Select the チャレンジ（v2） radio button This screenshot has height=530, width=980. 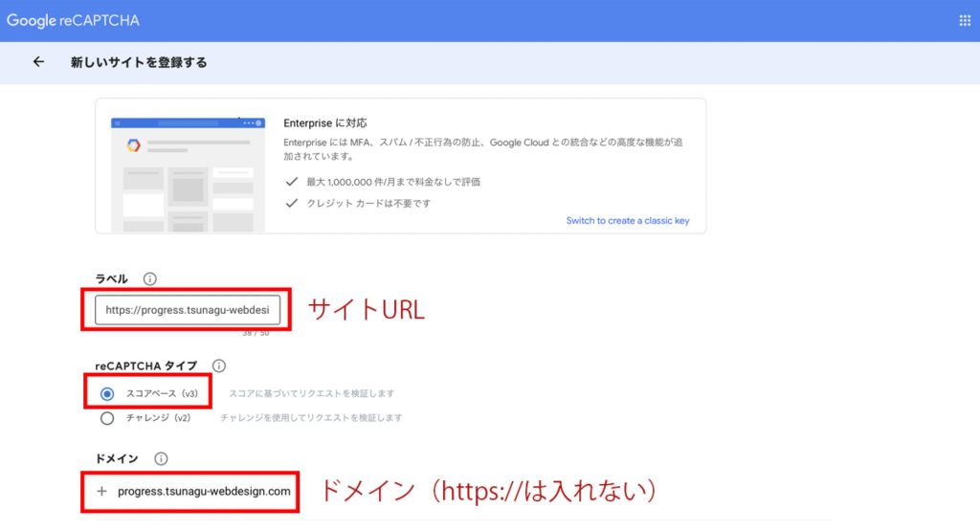point(107,418)
